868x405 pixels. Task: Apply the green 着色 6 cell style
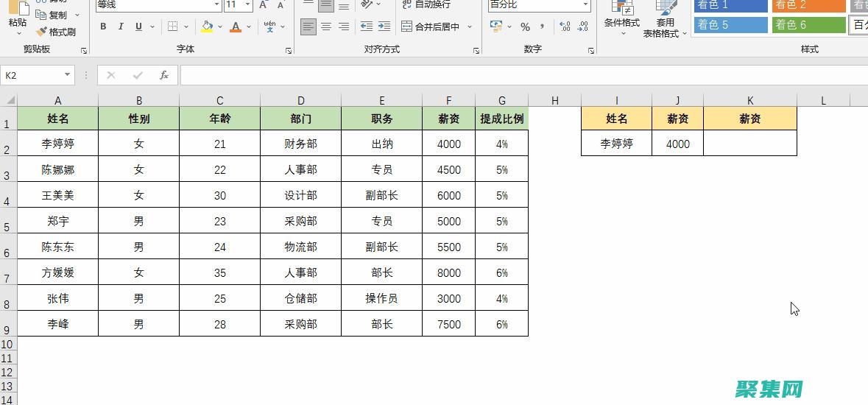click(x=809, y=24)
